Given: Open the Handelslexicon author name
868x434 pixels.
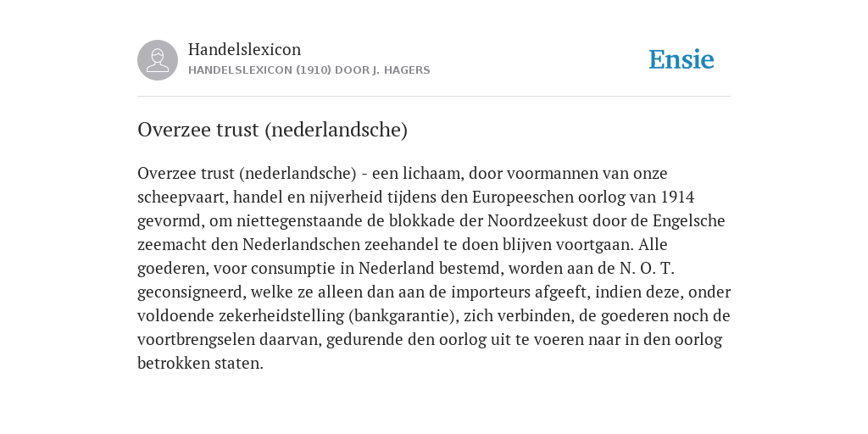Looking at the screenshot, I should click(x=245, y=49).
